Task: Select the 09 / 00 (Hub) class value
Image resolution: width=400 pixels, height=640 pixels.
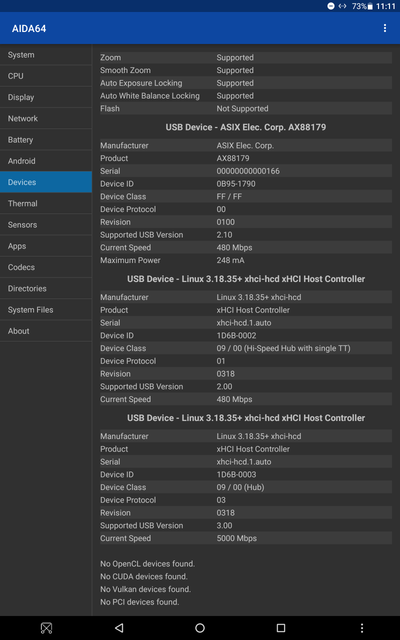Action: pos(240,487)
